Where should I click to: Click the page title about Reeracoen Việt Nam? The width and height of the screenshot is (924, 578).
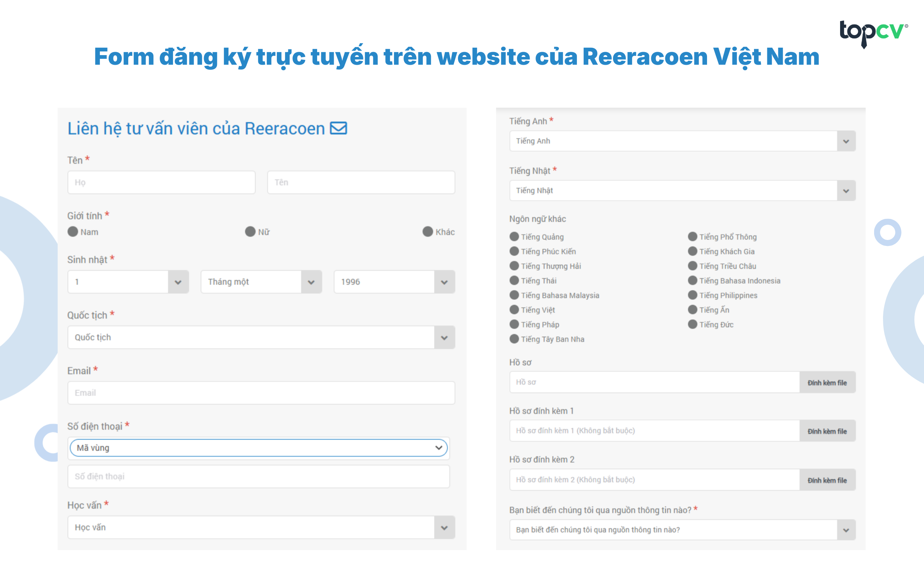pyautogui.click(x=456, y=57)
